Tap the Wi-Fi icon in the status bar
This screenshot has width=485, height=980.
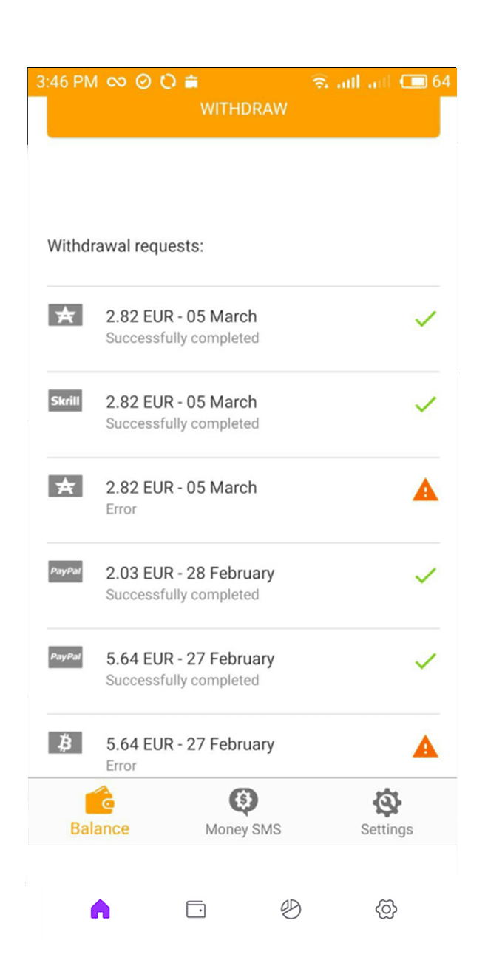pyautogui.click(x=321, y=82)
